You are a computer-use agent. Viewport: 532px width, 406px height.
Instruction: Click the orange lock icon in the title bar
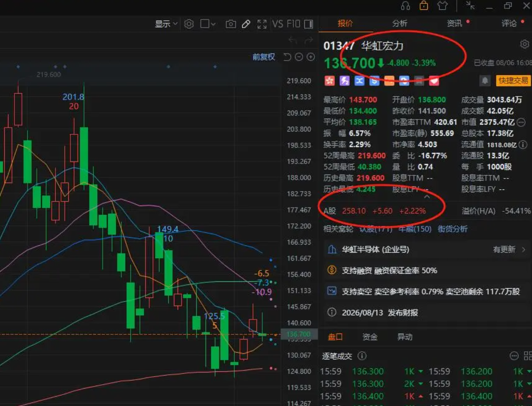tap(424, 5)
